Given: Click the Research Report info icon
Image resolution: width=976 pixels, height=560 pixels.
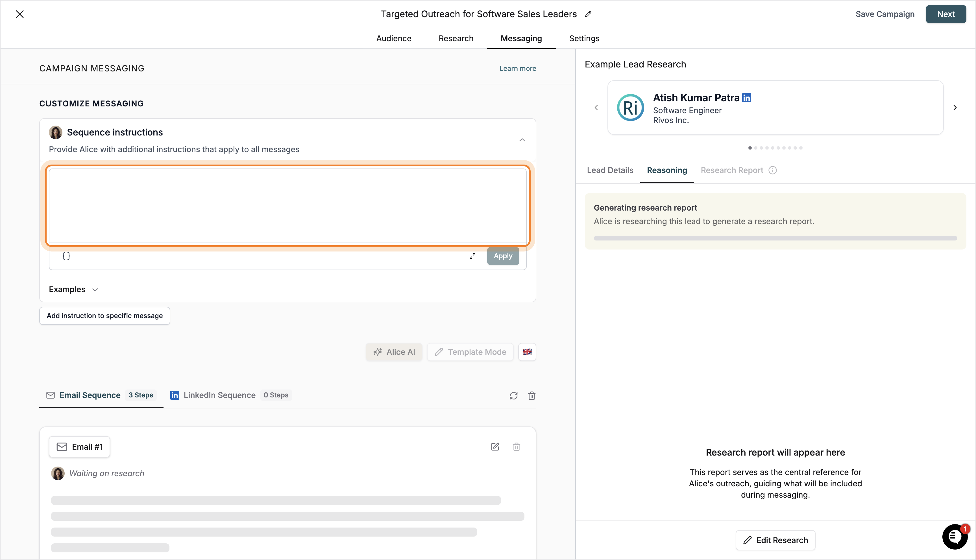Looking at the screenshot, I should pos(772,170).
